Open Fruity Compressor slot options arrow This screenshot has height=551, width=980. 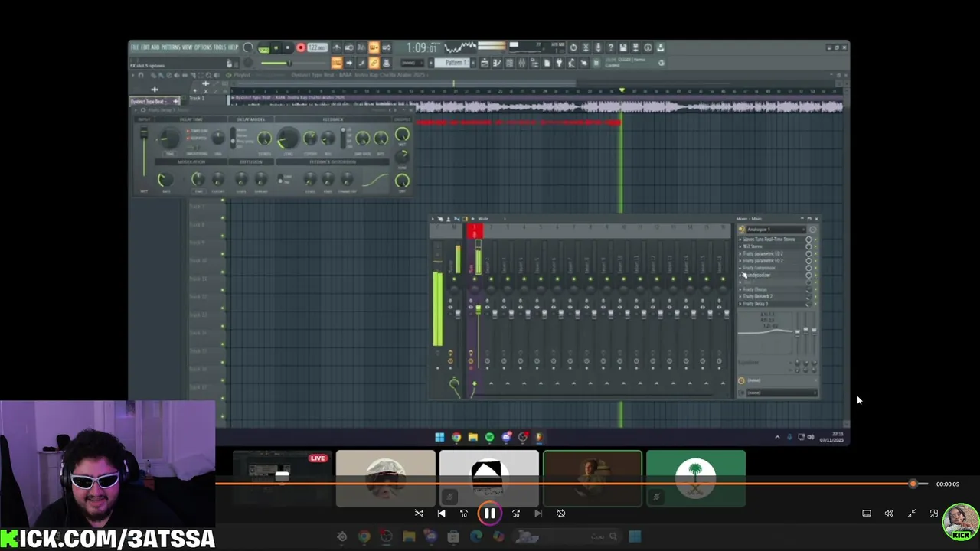pyautogui.click(x=740, y=268)
